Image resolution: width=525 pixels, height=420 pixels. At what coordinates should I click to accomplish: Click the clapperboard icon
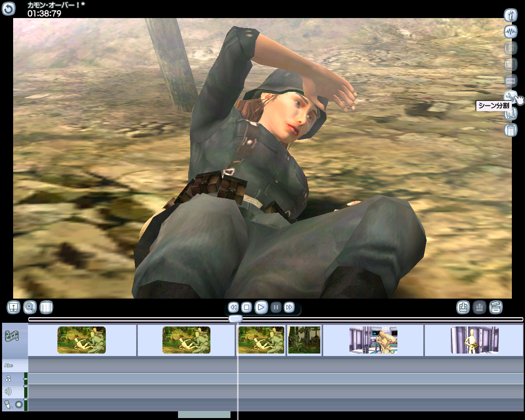click(496, 307)
